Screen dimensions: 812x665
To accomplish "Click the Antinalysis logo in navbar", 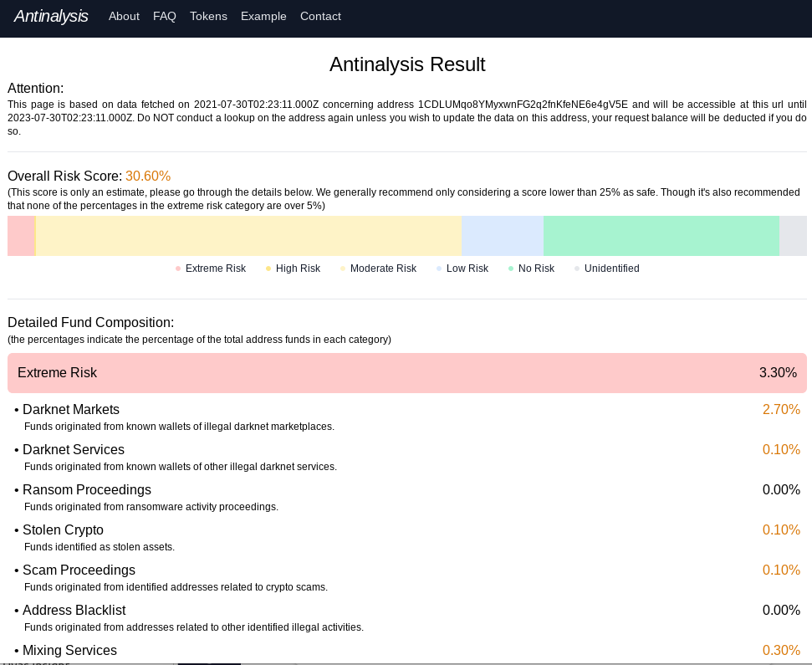I will [51, 16].
